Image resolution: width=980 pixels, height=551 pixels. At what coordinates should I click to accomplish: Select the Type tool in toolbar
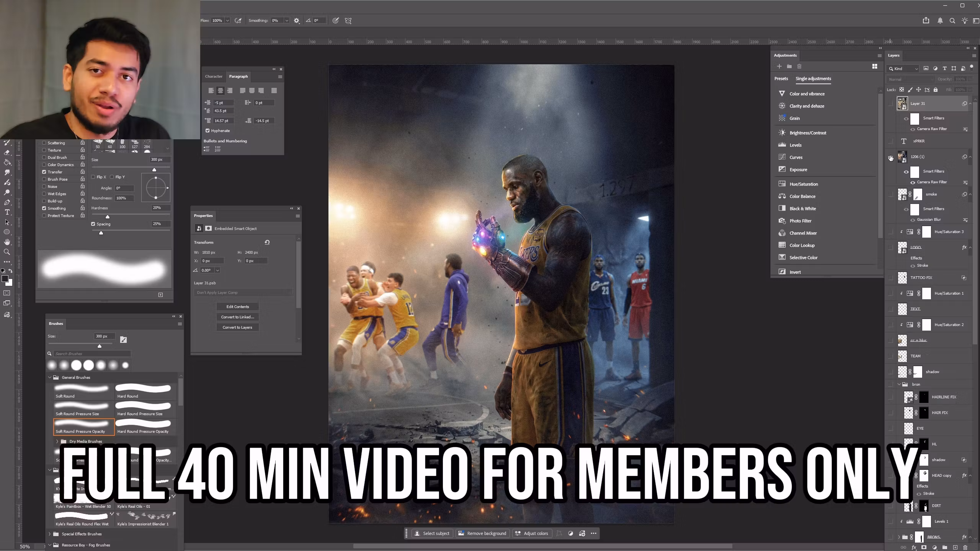point(7,212)
